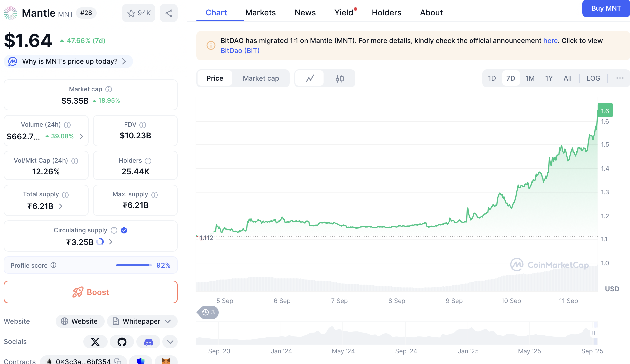Add Mantle to watchlist via star button
This screenshot has width=630, height=364.
pos(139,13)
